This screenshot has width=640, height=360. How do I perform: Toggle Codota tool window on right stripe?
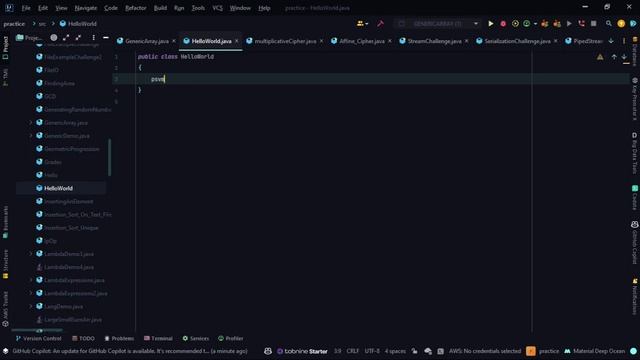pos(635,198)
